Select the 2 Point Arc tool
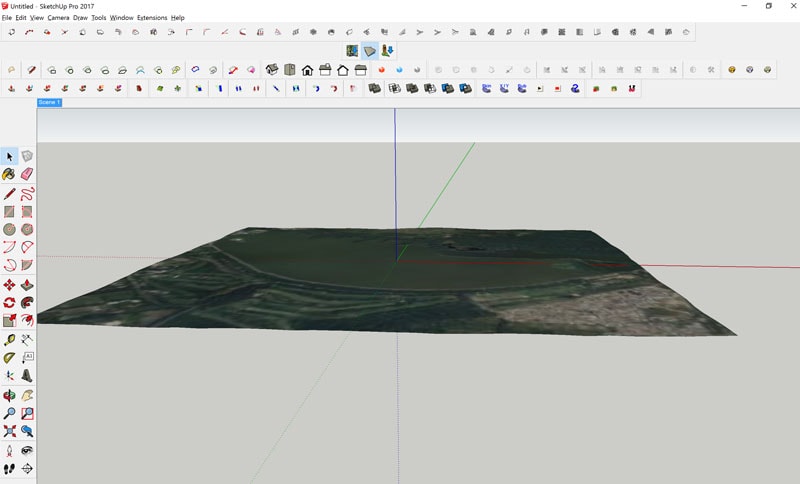800x484 pixels. (27, 247)
